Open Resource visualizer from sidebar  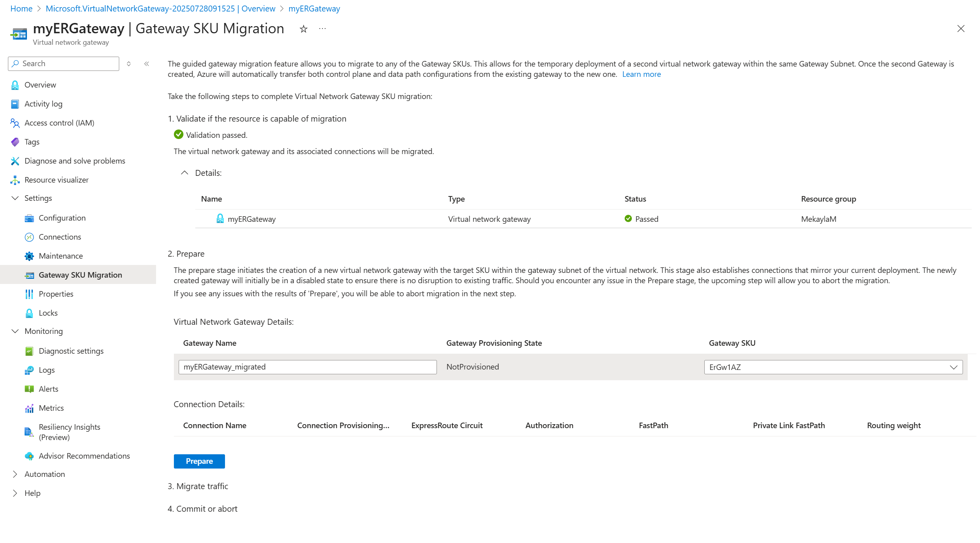pyautogui.click(x=56, y=180)
